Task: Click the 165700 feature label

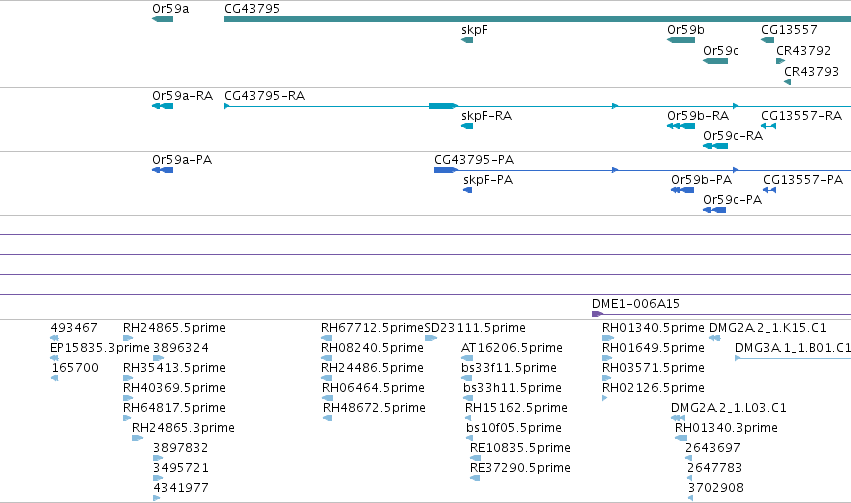Action: click(75, 368)
